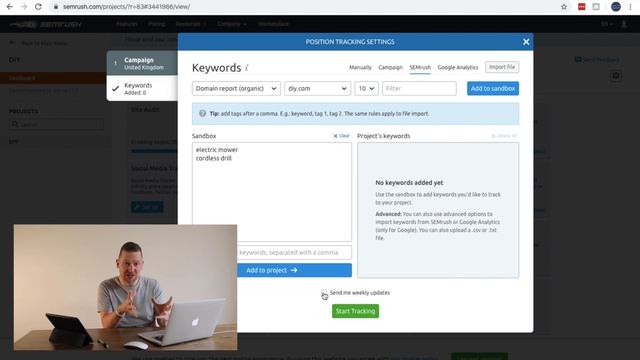
Task: Click the Add to sandbox button
Action: [x=493, y=89]
